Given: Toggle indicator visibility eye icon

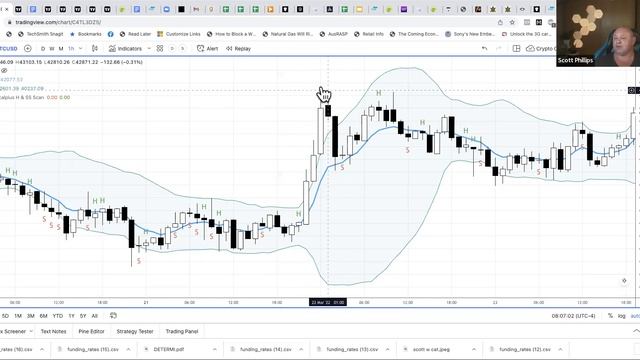Looking at the screenshot, I should tap(4, 71).
